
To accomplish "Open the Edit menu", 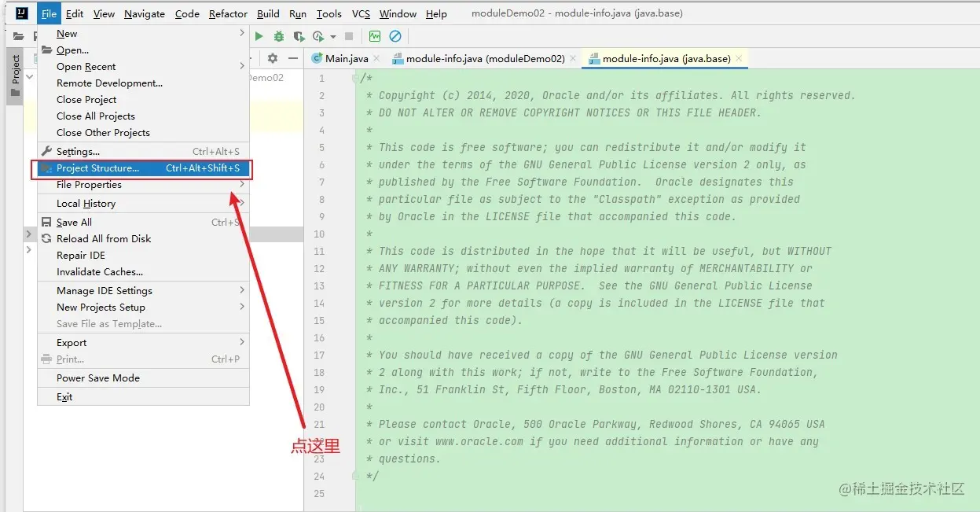I will [75, 13].
